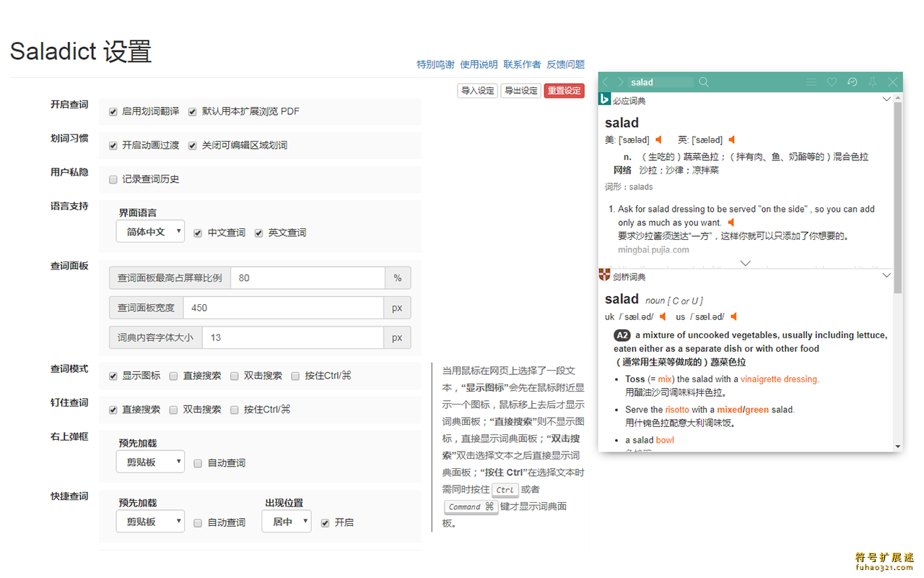Enable 自动查词 in 快捷查词 row

(199, 523)
